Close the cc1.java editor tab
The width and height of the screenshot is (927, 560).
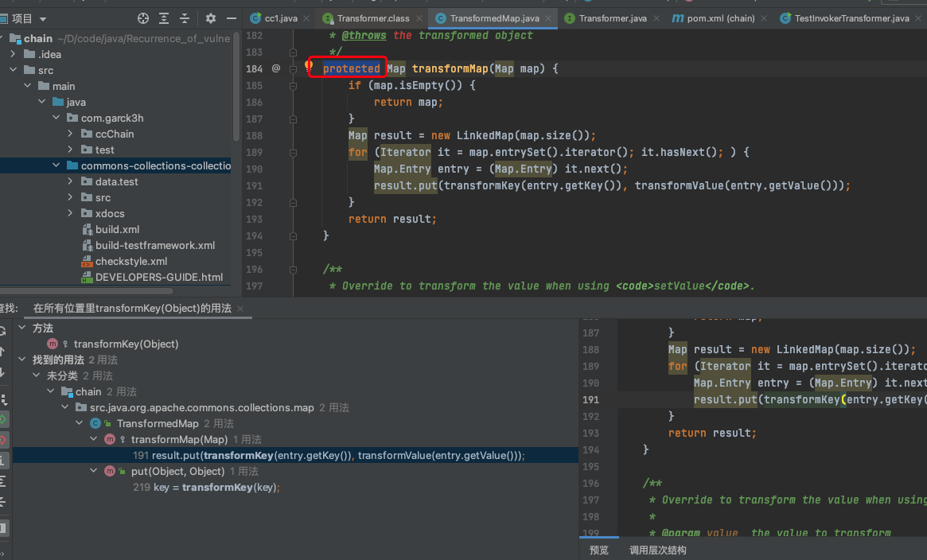306,18
